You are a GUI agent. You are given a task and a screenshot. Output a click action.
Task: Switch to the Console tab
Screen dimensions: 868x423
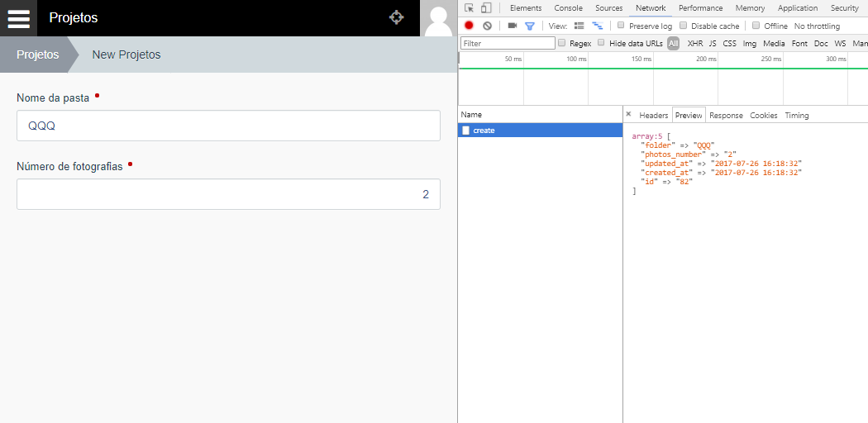569,7
